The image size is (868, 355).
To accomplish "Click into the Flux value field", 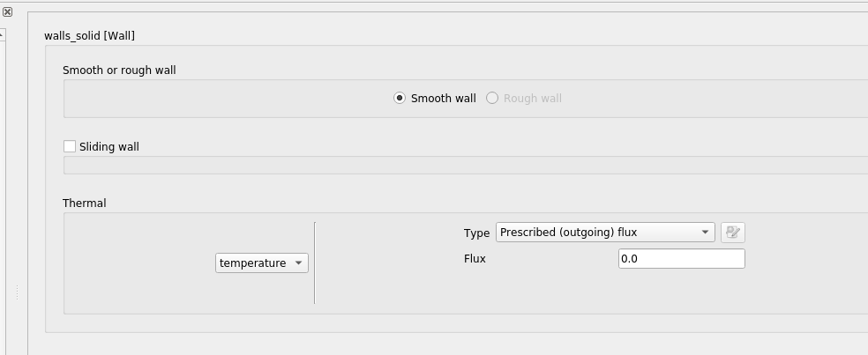I will point(681,259).
